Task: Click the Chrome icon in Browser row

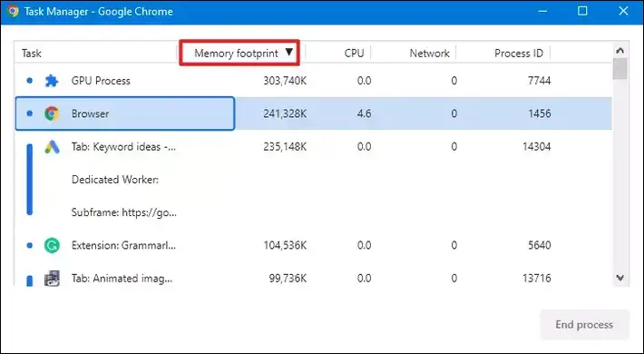Action: click(x=52, y=113)
